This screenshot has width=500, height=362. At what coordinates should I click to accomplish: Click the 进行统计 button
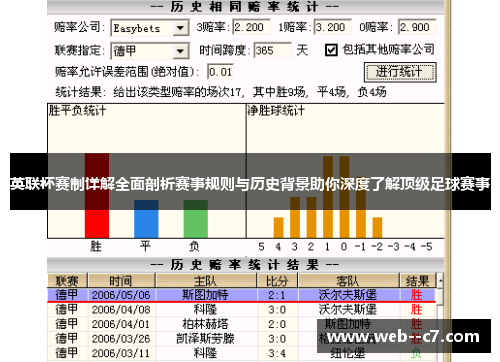(400, 72)
